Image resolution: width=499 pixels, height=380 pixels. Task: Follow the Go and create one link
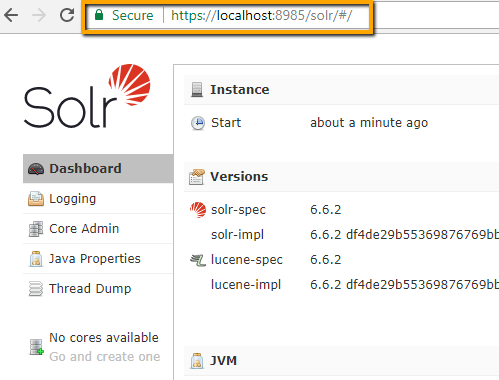coord(105,357)
